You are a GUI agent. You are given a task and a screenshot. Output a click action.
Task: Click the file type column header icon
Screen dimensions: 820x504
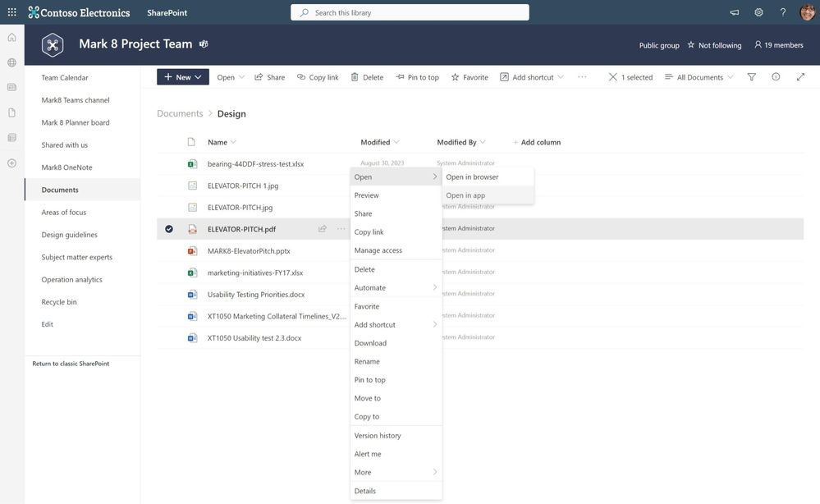click(191, 142)
